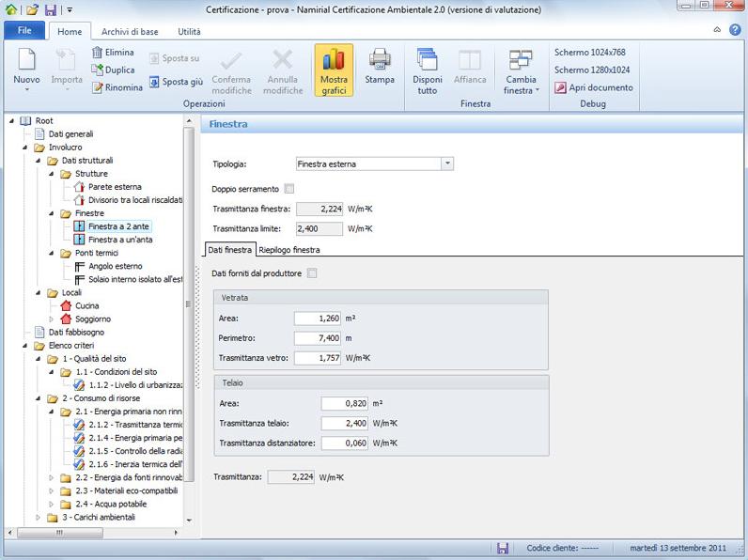This screenshot has width=748, height=560.
Task: Click the Rinomina rename icon
Action: click(x=97, y=87)
